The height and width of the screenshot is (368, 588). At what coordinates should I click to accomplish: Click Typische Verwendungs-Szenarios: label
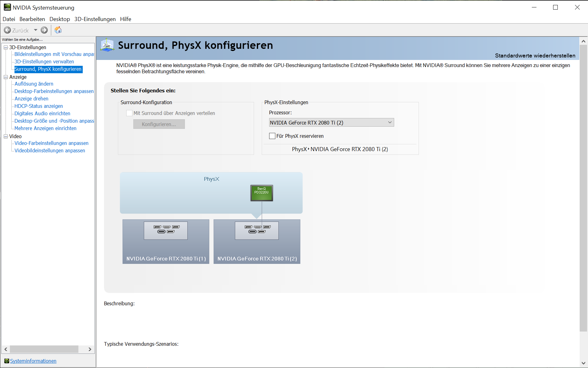(x=141, y=344)
